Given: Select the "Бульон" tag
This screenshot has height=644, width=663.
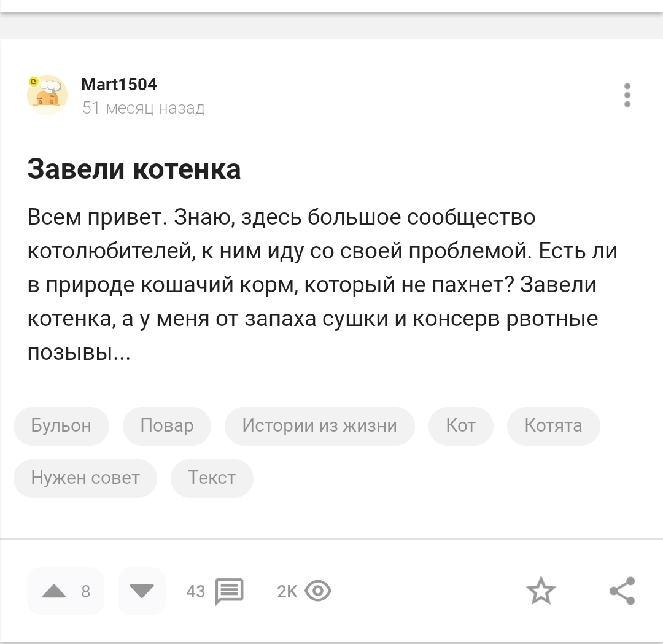Looking at the screenshot, I should [61, 425].
